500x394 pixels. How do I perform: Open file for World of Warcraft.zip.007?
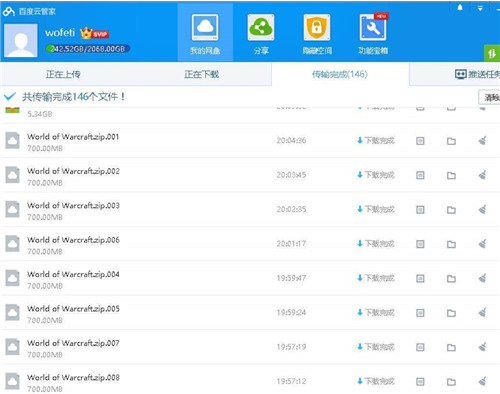(x=420, y=347)
